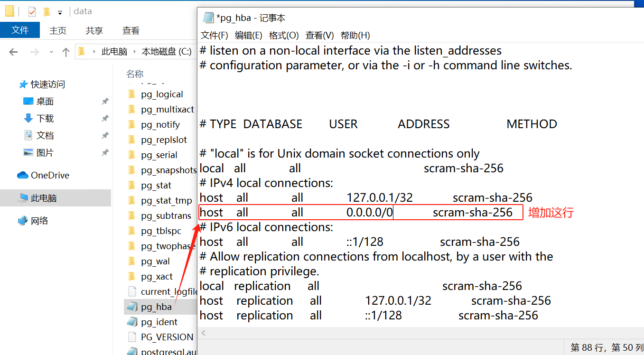Expand chevron between 此电脑 and 本地磁盘

(x=134, y=52)
